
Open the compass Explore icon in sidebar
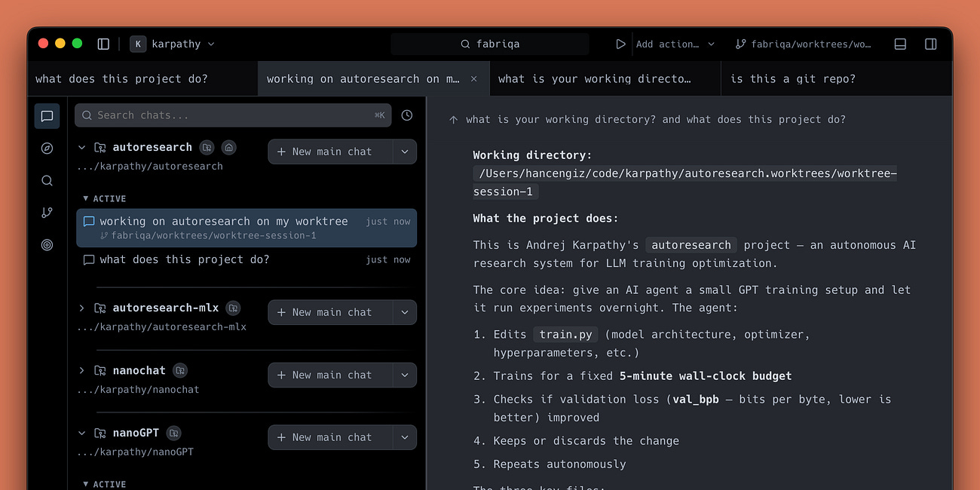47,149
